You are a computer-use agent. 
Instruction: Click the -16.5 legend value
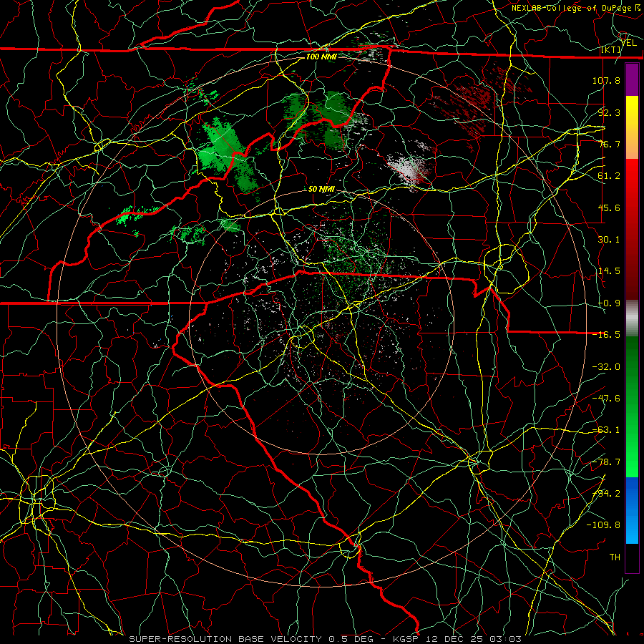[606, 335]
